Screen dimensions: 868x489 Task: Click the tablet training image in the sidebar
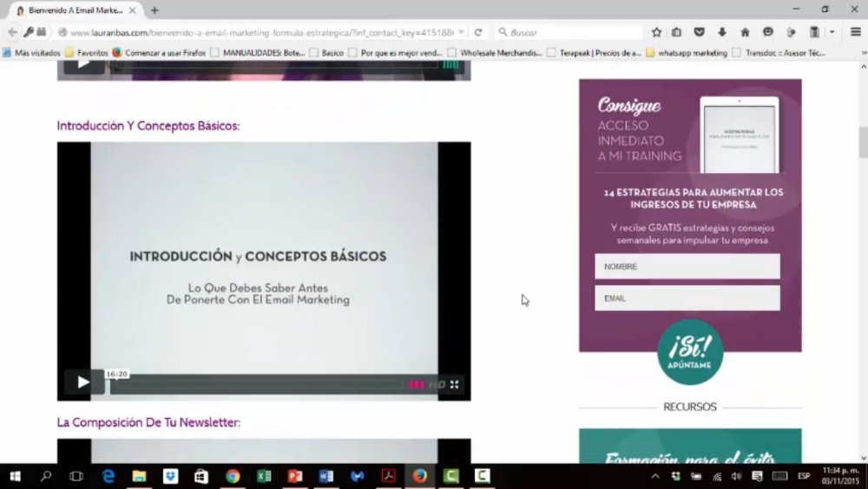coord(739,135)
